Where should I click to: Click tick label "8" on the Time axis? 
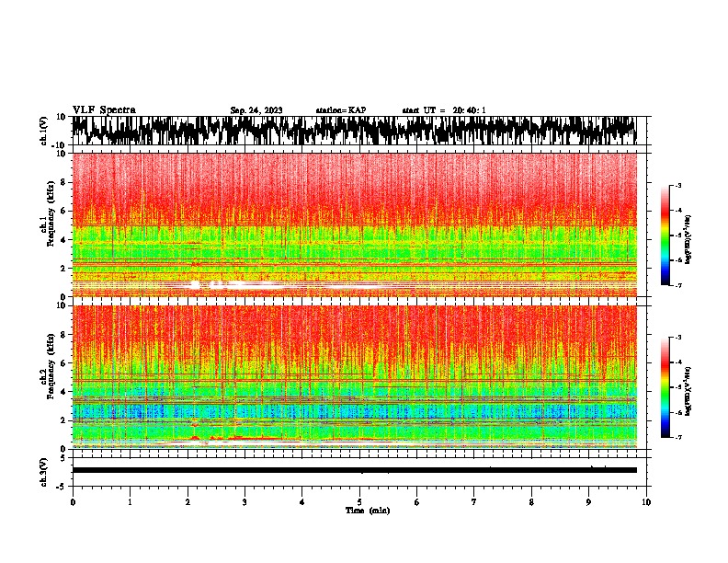click(531, 502)
